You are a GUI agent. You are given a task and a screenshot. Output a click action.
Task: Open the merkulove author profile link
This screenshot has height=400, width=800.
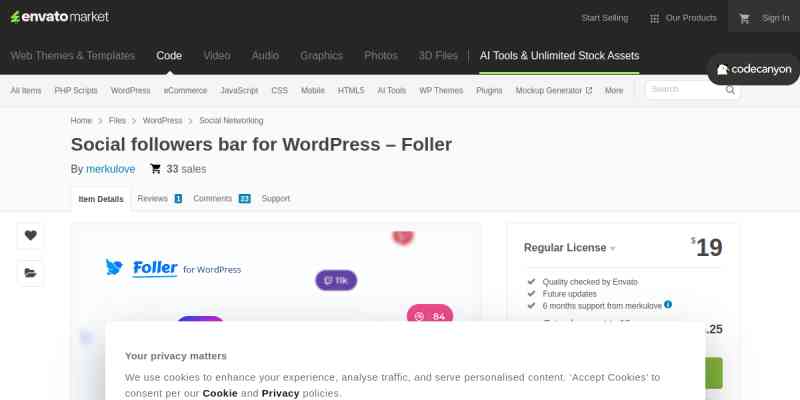tap(110, 169)
